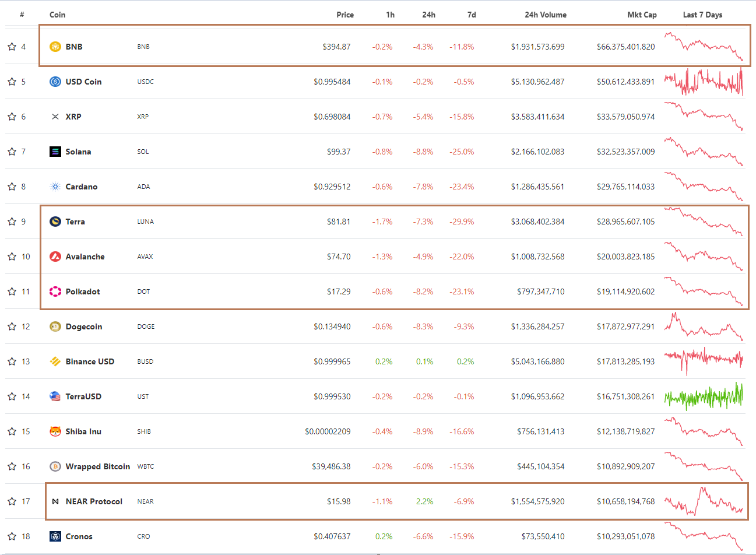Viewport: 756px width, 555px height.
Task: Click the Dogecoin logo icon
Action: [x=55, y=326]
